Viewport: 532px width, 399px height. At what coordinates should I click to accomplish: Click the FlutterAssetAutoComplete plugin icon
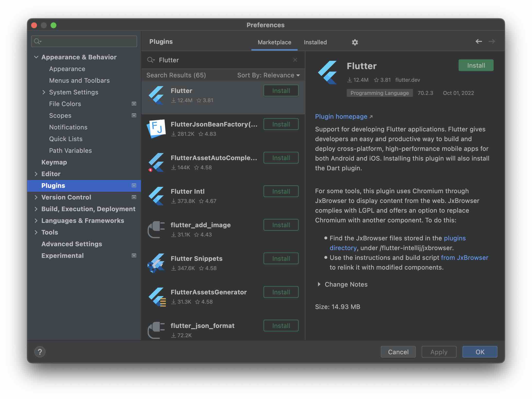156,162
